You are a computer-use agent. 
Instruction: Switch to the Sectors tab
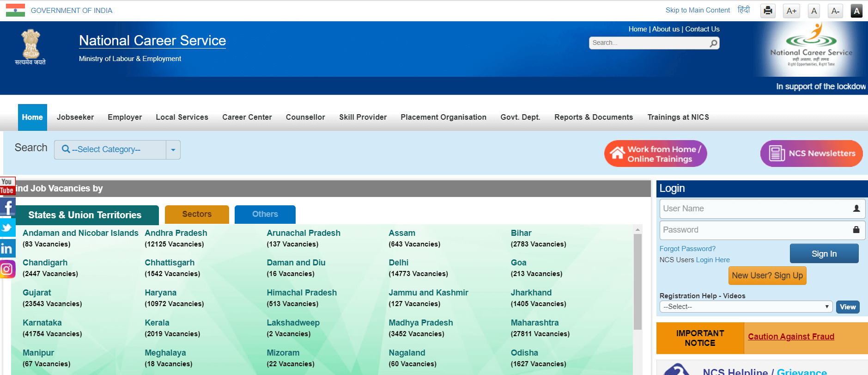coord(197,215)
